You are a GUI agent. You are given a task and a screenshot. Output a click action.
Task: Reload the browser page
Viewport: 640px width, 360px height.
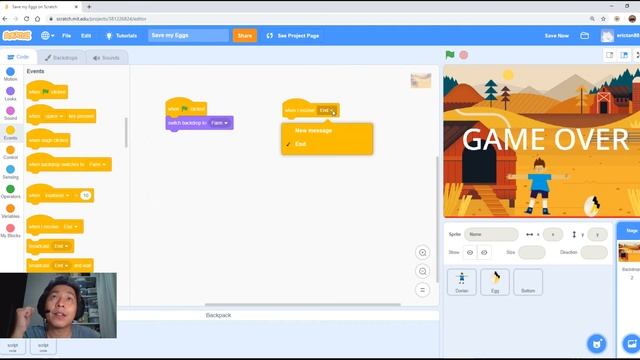27,19
